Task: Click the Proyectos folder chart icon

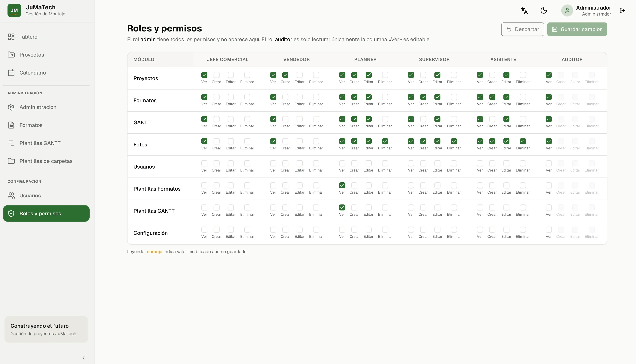Action: coord(11,55)
